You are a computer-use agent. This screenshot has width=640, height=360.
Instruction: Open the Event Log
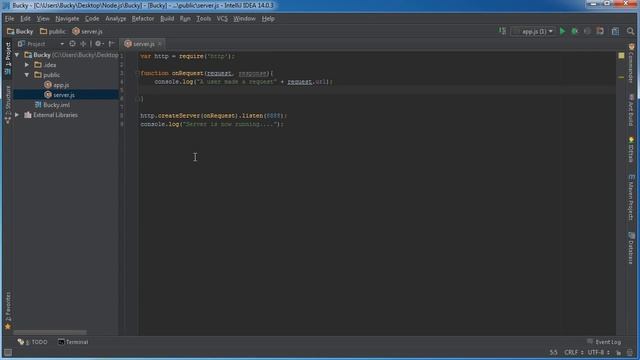[604, 342]
